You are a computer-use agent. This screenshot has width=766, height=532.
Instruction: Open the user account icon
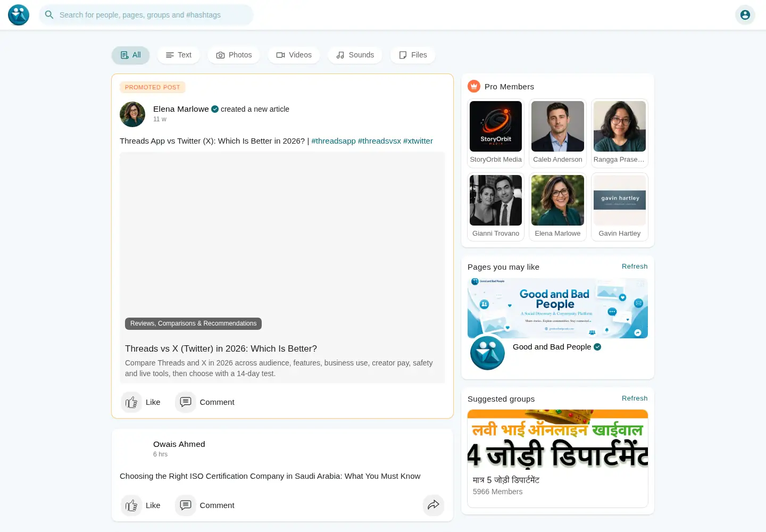click(x=745, y=15)
